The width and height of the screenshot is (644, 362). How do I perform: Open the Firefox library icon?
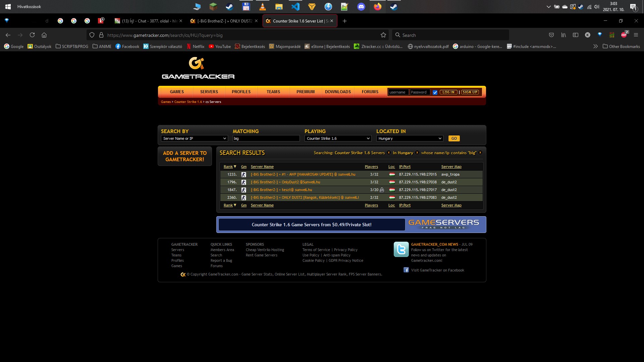tap(563, 35)
